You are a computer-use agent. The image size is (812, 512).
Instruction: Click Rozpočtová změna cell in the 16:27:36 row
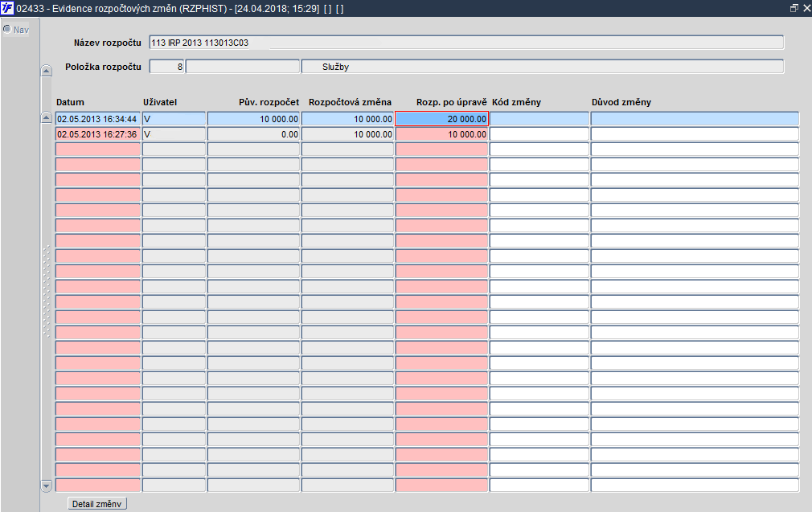click(x=348, y=134)
